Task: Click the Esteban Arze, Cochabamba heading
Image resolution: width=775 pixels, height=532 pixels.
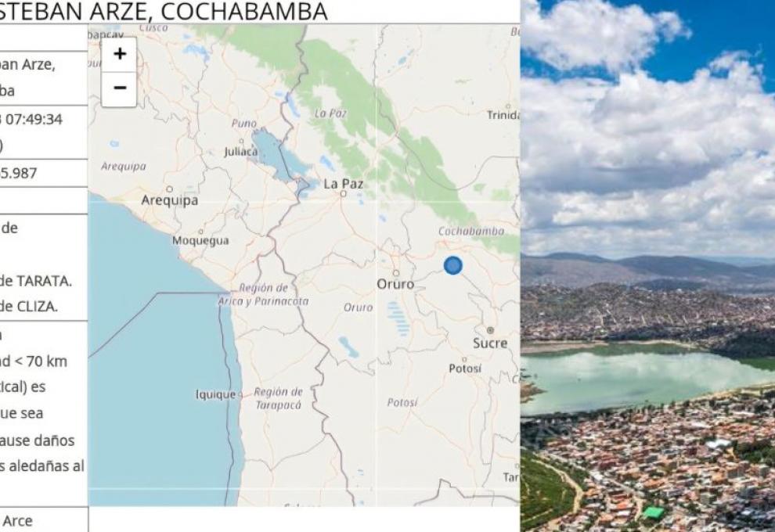Action: [x=164, y=11]
